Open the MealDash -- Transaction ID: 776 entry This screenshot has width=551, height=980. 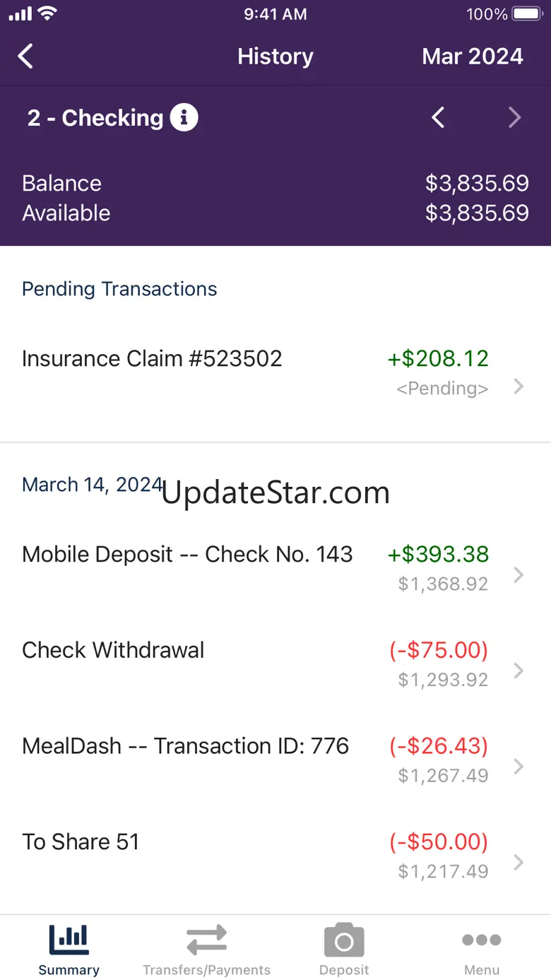click(x=275, y=760)
